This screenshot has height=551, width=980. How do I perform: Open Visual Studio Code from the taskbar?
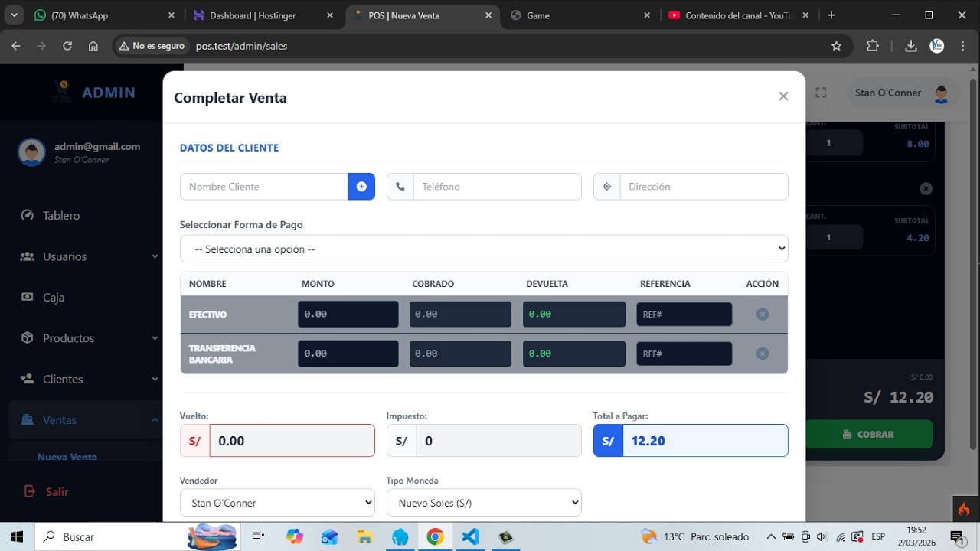coord(470,536)
